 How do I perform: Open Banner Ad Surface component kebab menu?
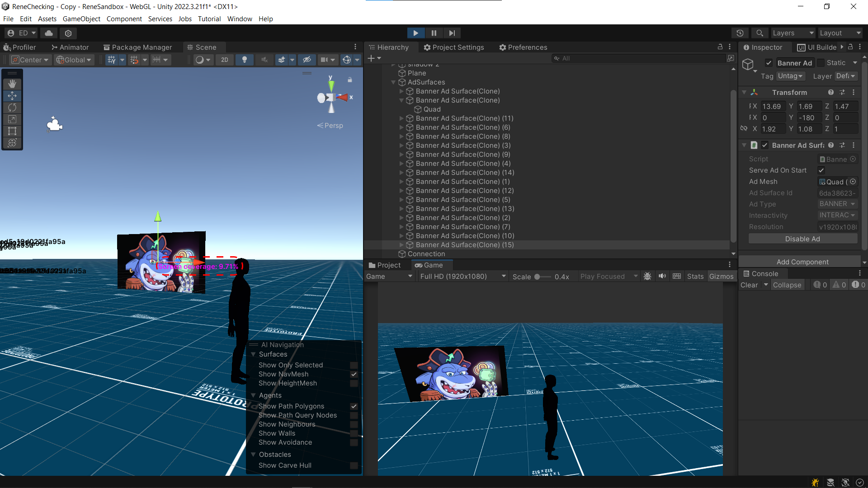coord(854,145)
